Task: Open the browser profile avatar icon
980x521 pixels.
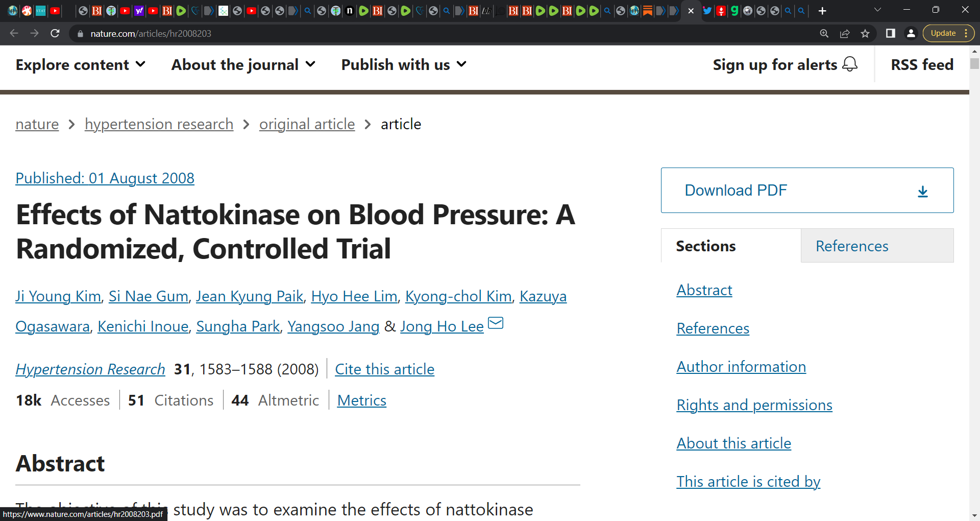Action: click(911, 33)
